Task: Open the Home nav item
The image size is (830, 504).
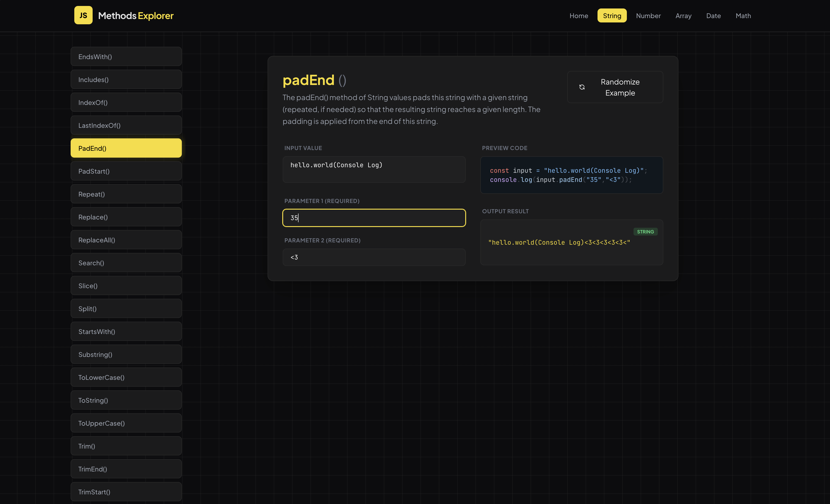Action: [x=579, y=16]
